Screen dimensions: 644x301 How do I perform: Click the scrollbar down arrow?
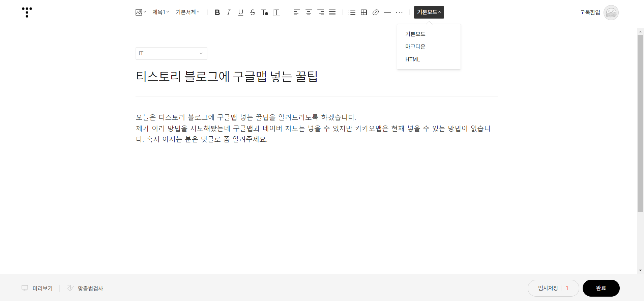coord(640,271)
